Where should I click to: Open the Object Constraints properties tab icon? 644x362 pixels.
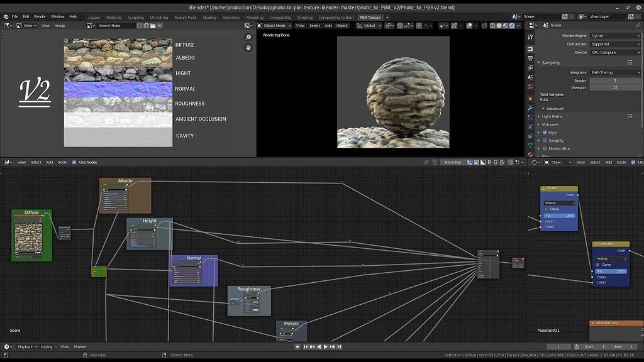coord(530,136)
